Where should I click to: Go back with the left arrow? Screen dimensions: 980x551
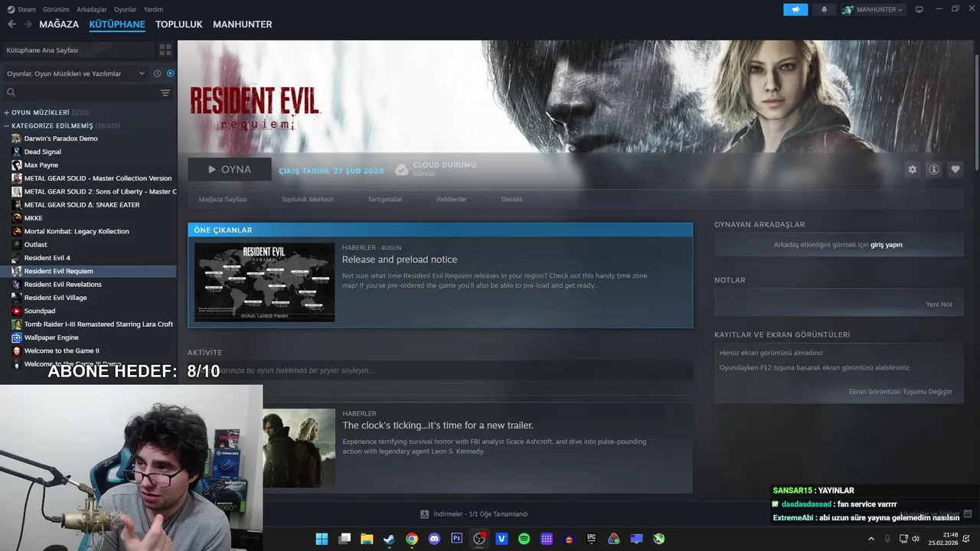[11, 24]
